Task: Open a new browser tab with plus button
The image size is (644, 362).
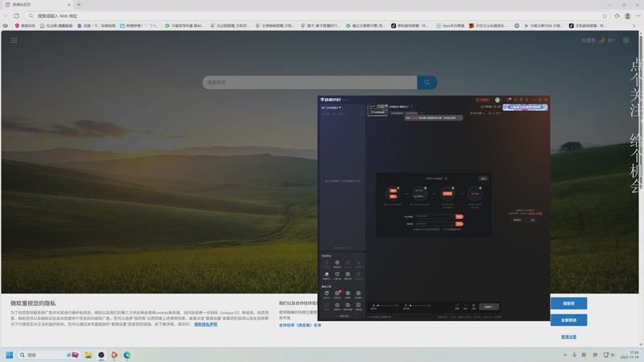Action: pyautogui.click(x=78, y=5)
